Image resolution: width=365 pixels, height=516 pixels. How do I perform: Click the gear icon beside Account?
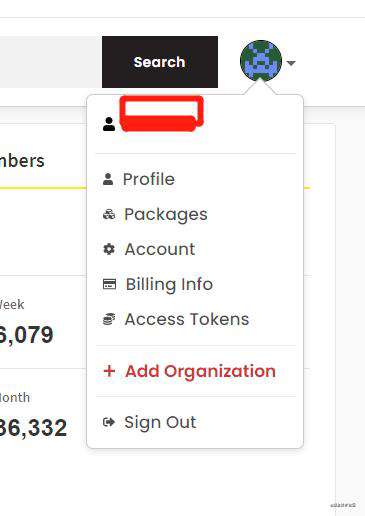tap(109, 249)
